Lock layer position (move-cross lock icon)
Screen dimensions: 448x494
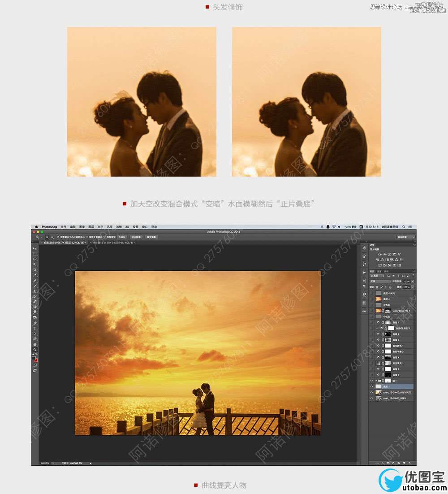coord(386,287)
